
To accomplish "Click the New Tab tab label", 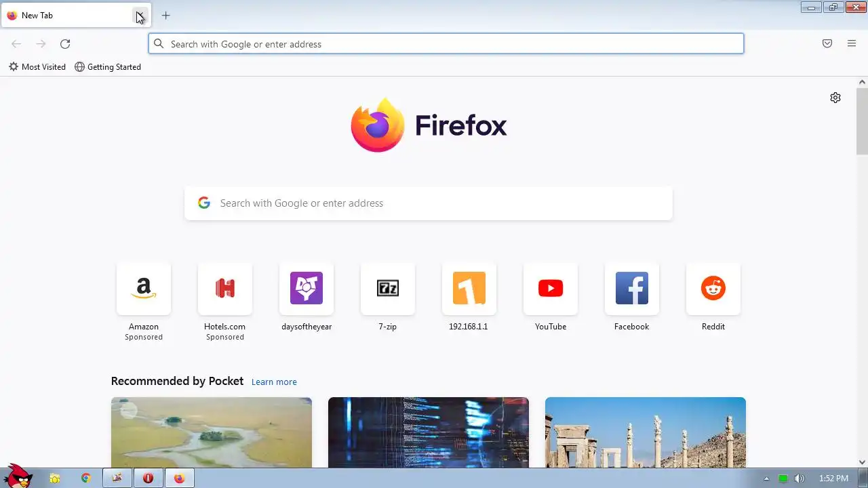I will click(x=37, y=16).
